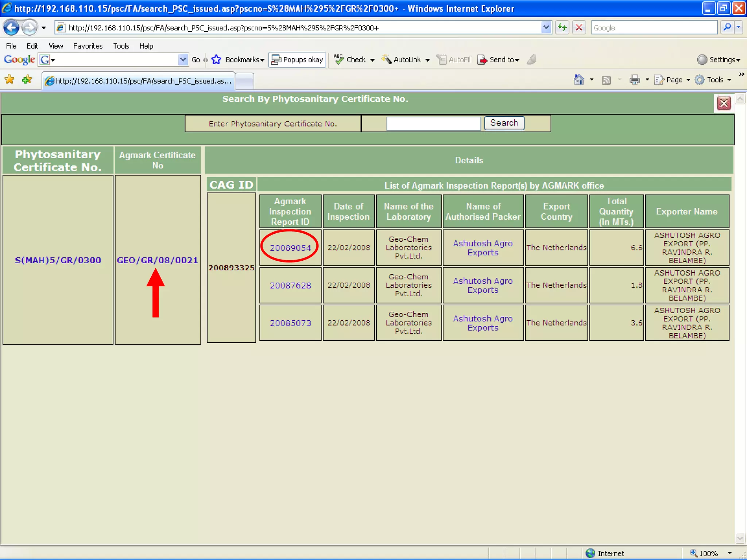Click the Refresh page icon
This screenshot has height=560, width=747.
tap(562, 28)
